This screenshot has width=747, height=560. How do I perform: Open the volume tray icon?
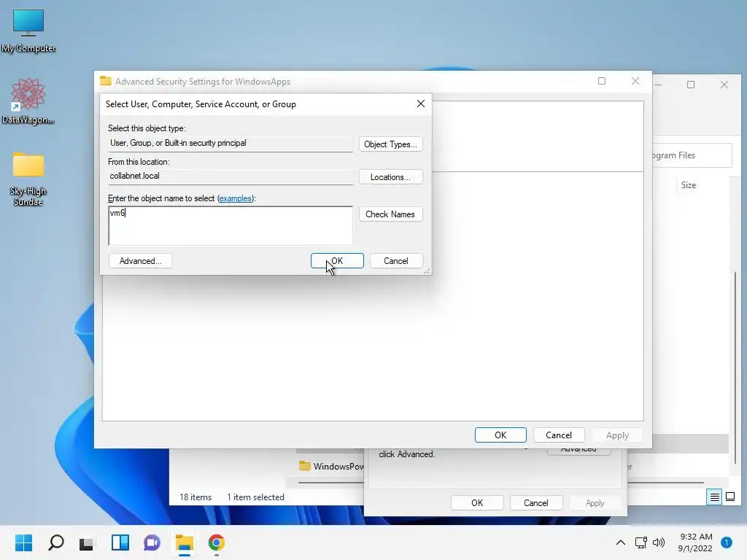coord(659,542)
